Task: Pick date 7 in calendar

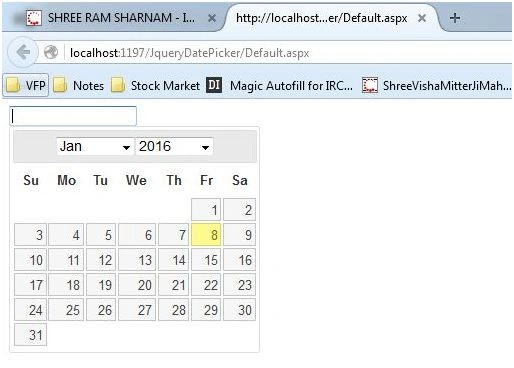Action: point(173,235)
